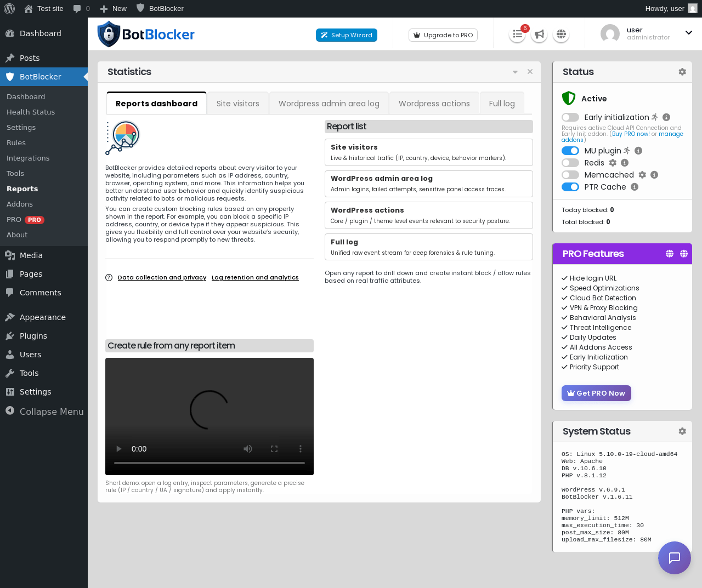The height and width of the screenshot is (588, 702).
Task: Switch to Wordpress admin area log tab
Action: [329, 104]
